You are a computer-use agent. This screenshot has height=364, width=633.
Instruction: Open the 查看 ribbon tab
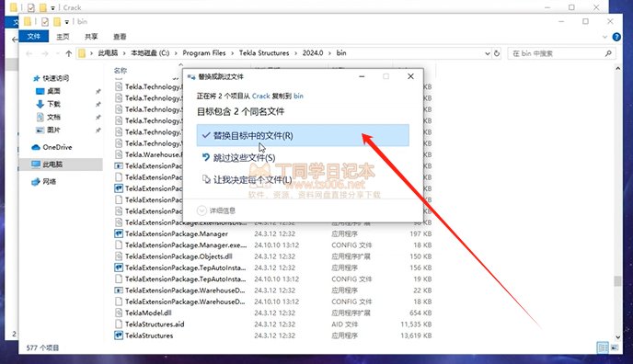[120, 37]
